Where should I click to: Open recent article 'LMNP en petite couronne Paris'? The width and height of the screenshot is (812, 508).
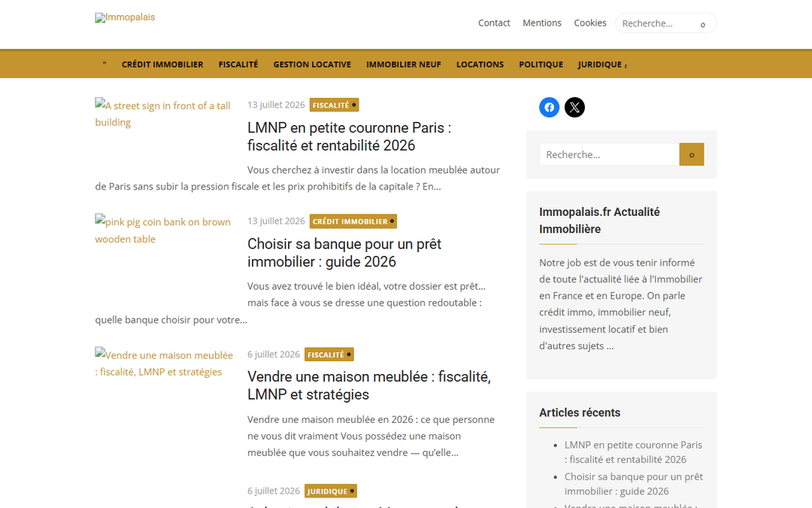coord(633,452)
